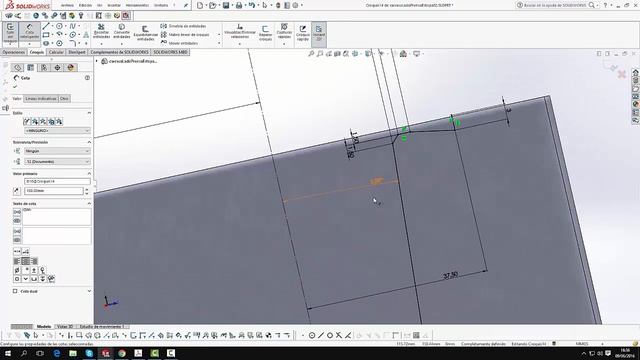Open the Edición menu
This screenshot has width=640, height=360.
pos(85,5)
